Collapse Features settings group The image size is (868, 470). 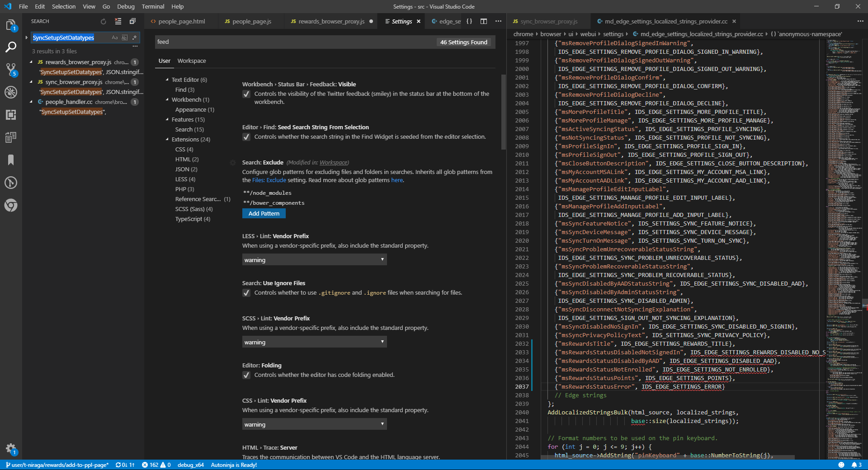point(167,119)
